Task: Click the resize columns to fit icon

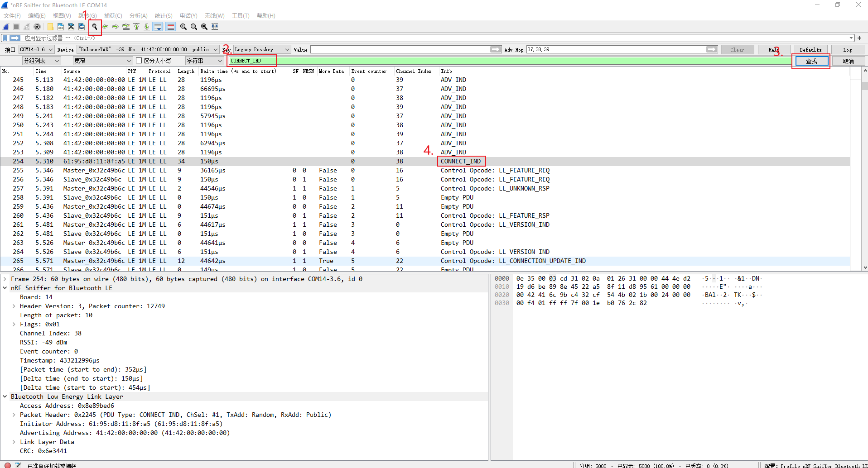Action: click(x=214, y=27)
